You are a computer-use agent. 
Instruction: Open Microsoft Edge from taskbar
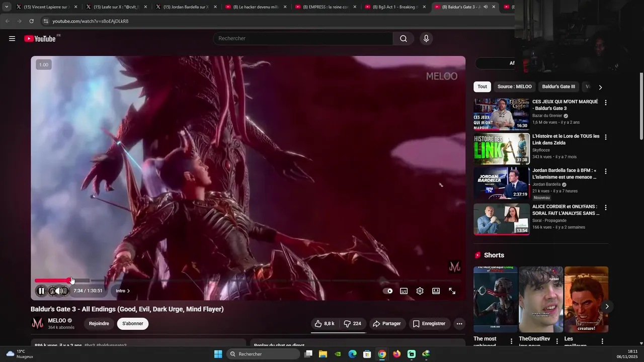coord(353,354)
